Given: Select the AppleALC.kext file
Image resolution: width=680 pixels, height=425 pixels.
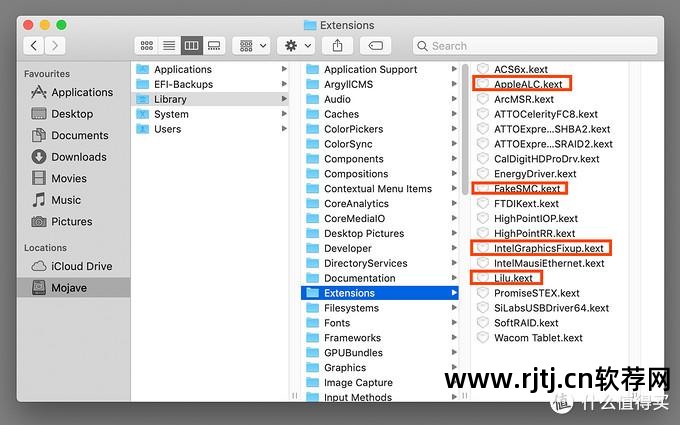Looking at the screenshot, I should coord(520,84).
